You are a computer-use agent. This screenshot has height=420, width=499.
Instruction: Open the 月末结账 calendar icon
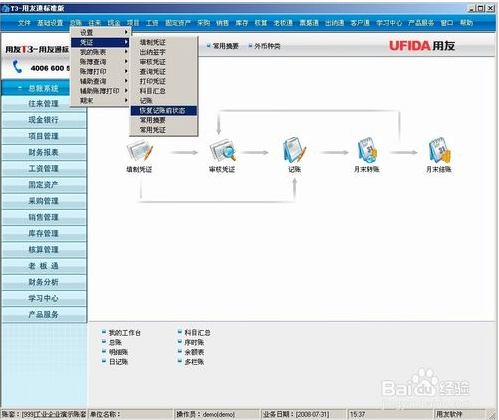[439, 150]
